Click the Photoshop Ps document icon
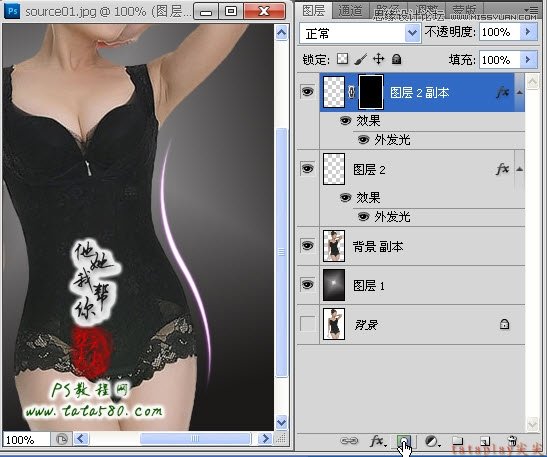The image size is (547, 457). pyautogui.click(x=13, y=11)
